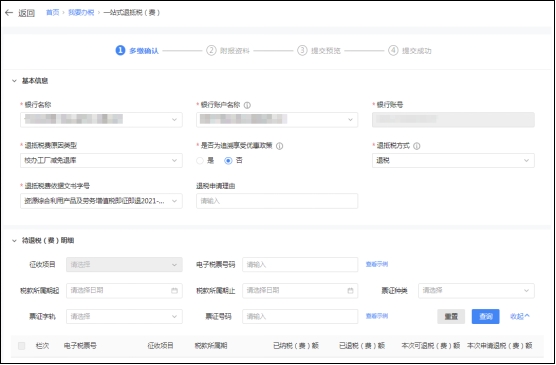
Task: Click 查看示例 link next to 电子税票号码
Action: point(377,264)
